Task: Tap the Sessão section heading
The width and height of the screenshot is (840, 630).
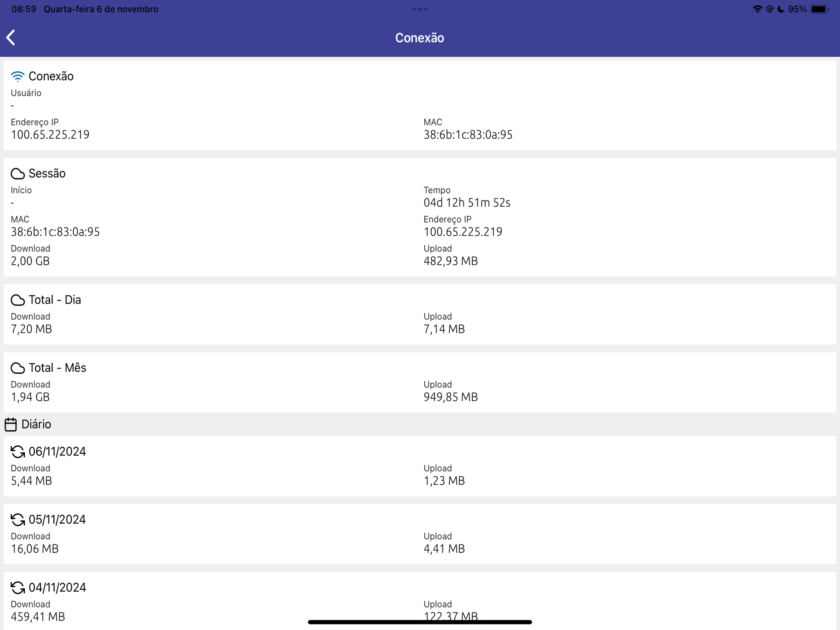Action: [47, 173]
